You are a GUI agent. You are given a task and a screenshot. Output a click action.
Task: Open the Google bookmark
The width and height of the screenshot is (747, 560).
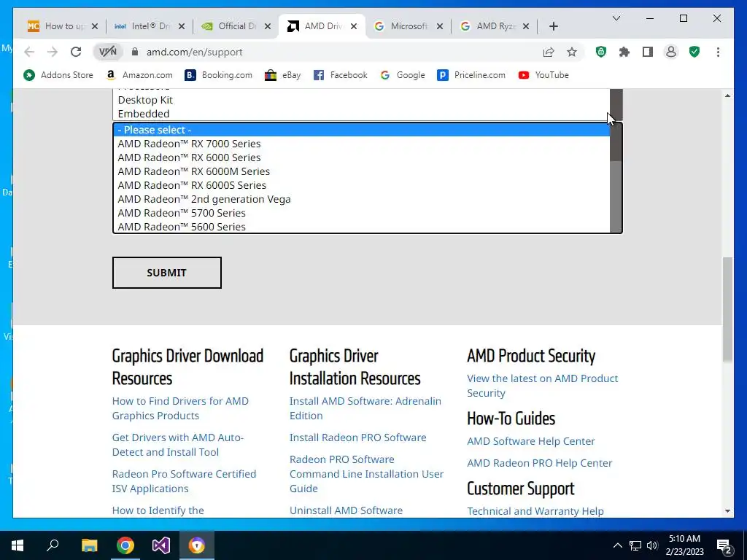pos(403,75)
